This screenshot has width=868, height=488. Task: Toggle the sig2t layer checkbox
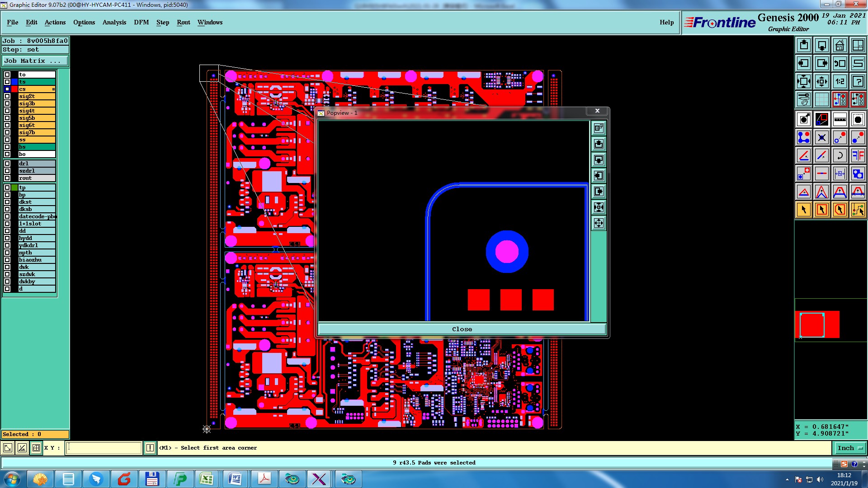(7, 96)
